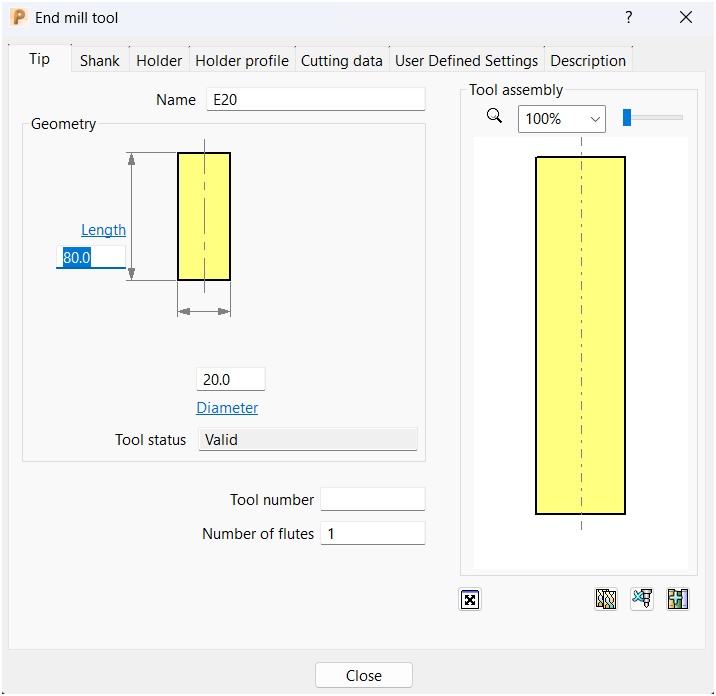Click the Number of flutes field
Viewport: 716px width, 696px height.
[373, 533]
